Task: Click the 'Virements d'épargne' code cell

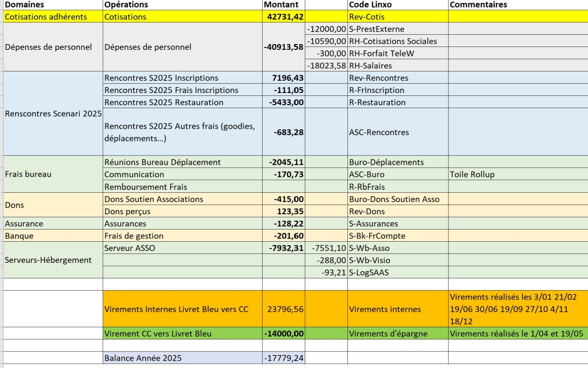Action: point(397,334)
